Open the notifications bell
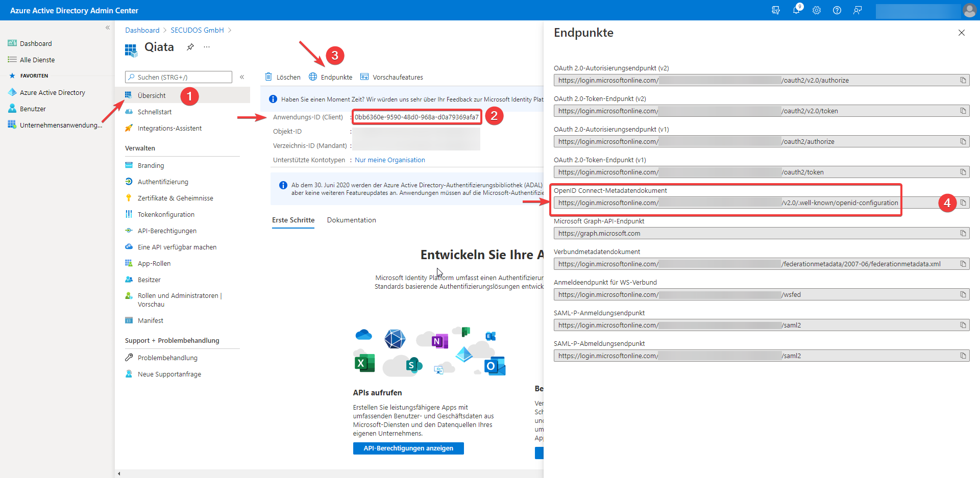The width and height of the screenshot is (980, 478). tap(796, 10)
